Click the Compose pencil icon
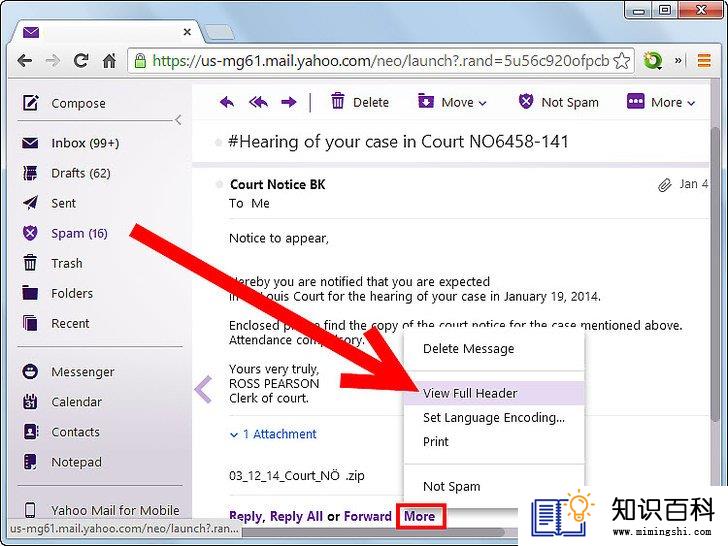Image resolution: width=728 pixels, height=546 pixels. coord(31,103)
